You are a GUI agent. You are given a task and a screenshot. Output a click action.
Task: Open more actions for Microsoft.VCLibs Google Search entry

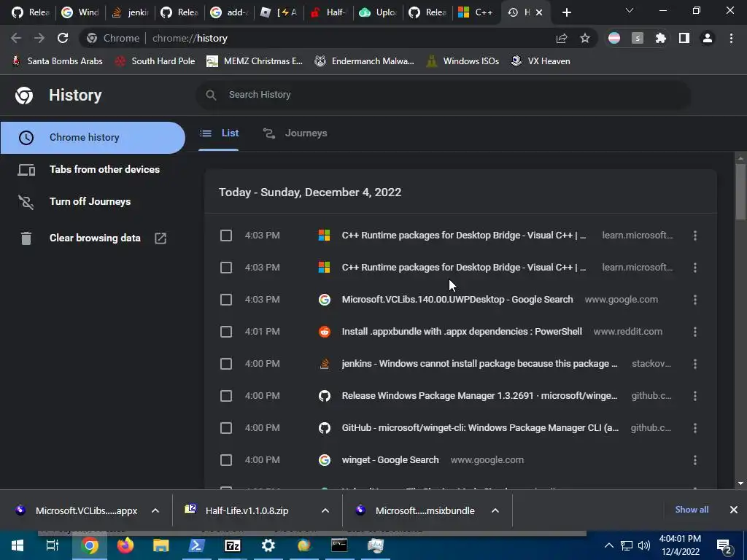pos(695,300)
